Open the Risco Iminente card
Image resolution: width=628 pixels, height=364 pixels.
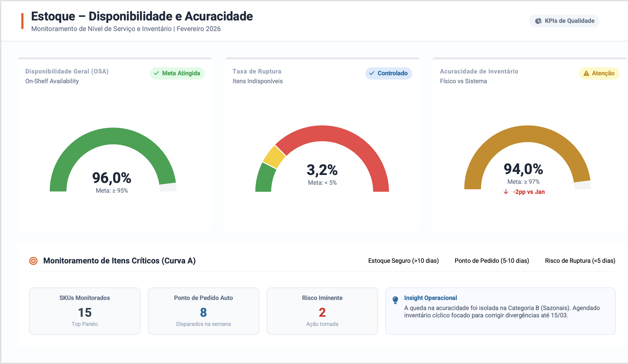(322, 311)
